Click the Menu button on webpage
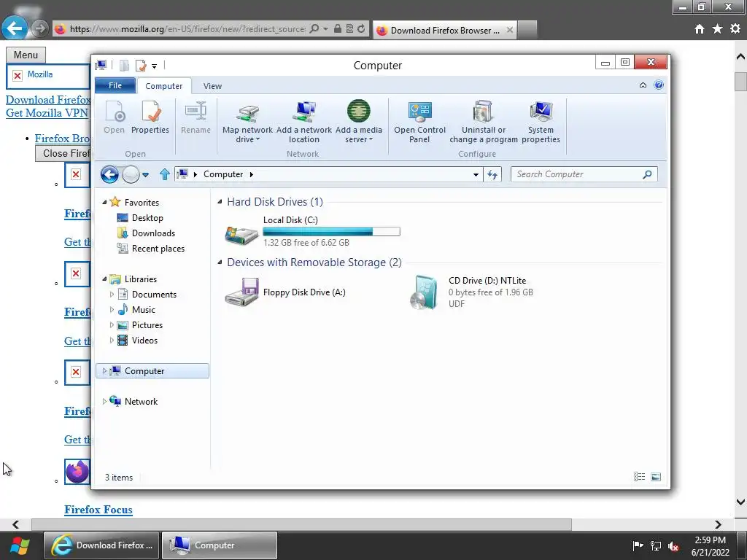The width and height of the screenshot is (747, 560). 26,55
